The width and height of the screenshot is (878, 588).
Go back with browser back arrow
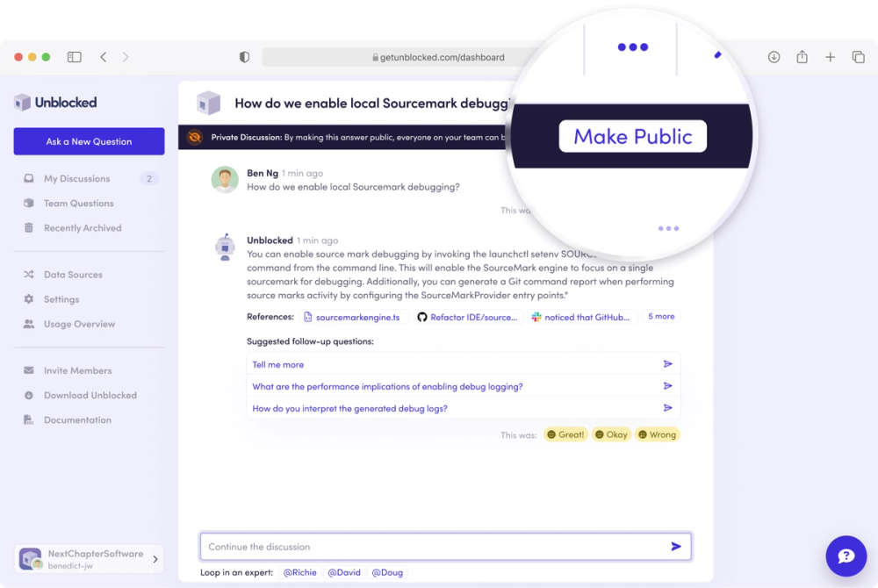103,57
